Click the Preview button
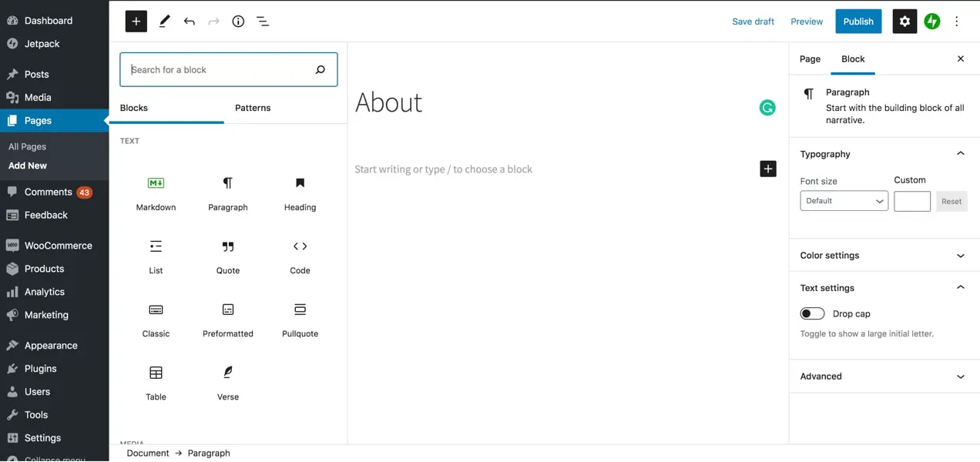The width and height of the screenshot is (980, 462). pyautogui.click(x=807, y=22)
